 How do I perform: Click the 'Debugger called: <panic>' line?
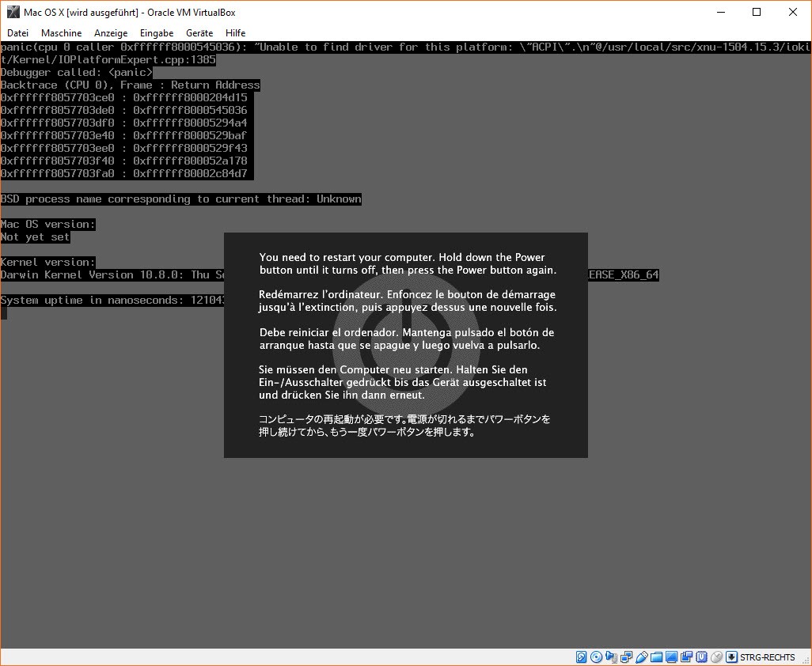77,73
